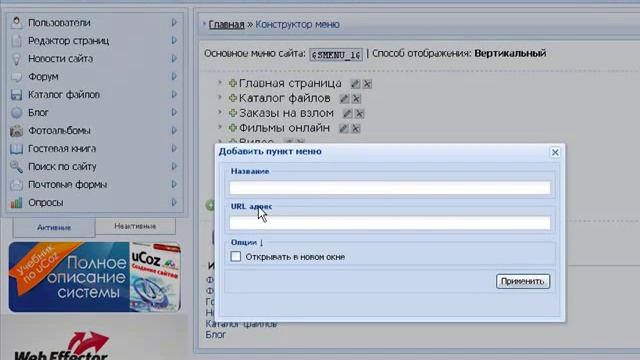Expand Почтовые формы submenu arrow
This screenshot has width=640, height=360.
click(x=174, y=184)
